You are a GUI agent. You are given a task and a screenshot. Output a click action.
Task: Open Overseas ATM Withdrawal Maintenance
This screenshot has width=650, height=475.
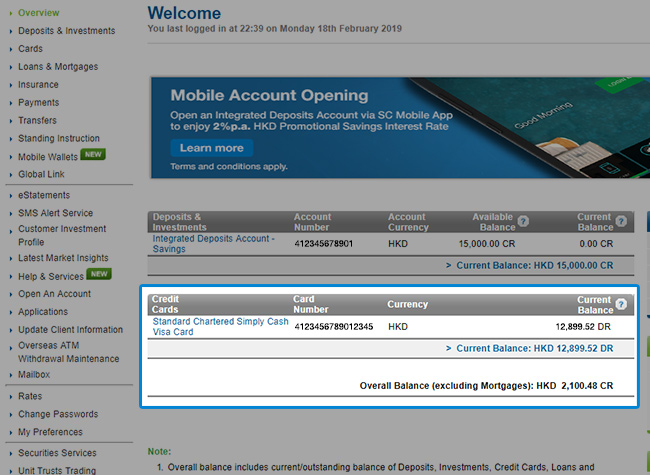pos(68,352)
